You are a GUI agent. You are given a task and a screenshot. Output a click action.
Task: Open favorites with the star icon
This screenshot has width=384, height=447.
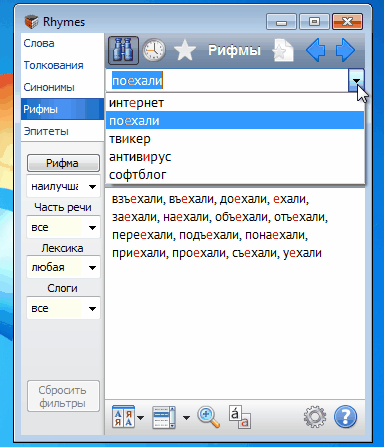click(x=185, y=50)
